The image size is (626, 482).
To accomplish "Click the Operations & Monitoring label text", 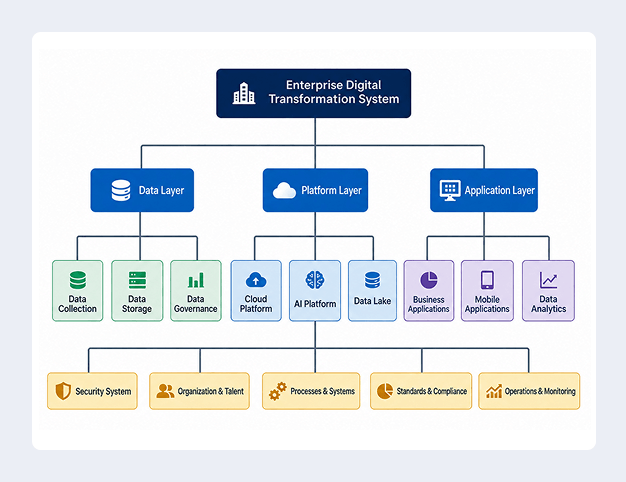I will tap(540, 391).
